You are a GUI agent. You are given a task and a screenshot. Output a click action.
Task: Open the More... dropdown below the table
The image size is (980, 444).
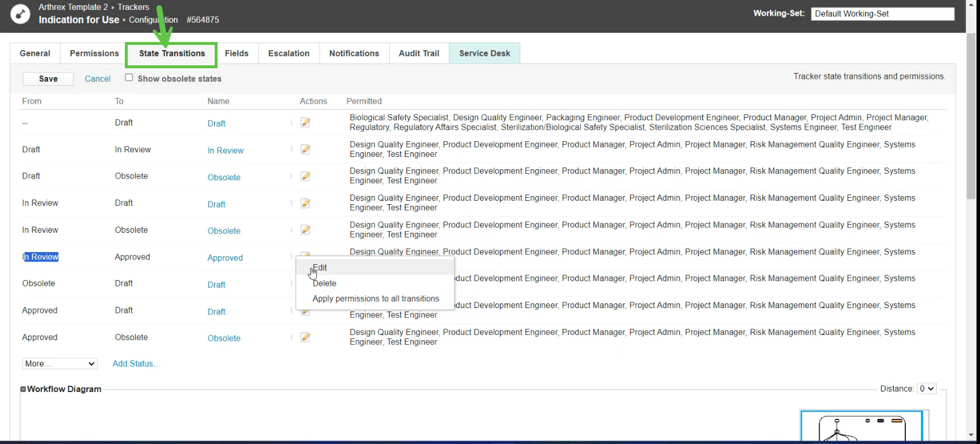pos(60,363)
